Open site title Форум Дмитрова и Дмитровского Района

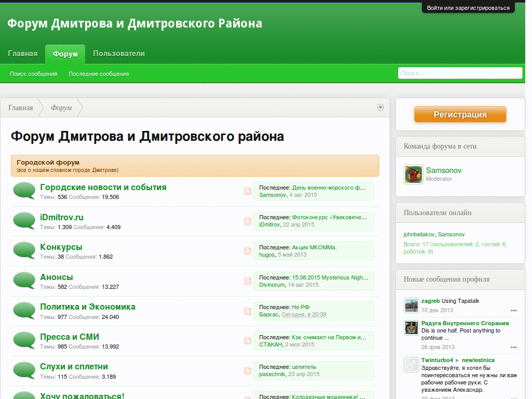135,23
